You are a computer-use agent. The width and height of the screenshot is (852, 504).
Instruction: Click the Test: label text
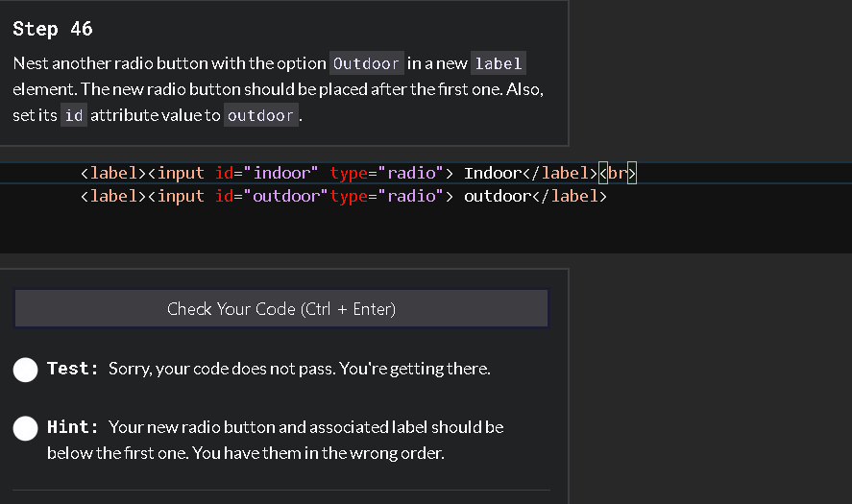pos(73,369)
